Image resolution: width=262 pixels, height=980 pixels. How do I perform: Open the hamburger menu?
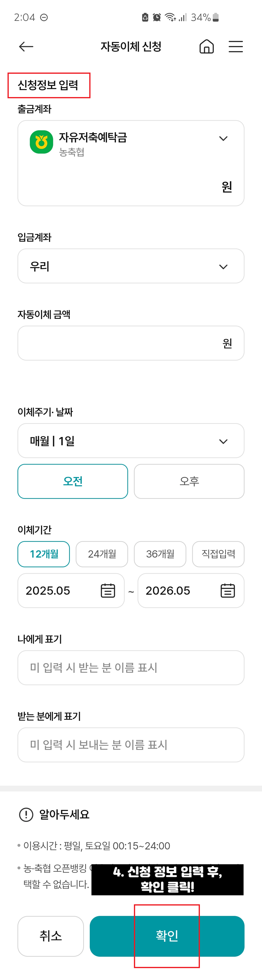click(x=236, y=46)
